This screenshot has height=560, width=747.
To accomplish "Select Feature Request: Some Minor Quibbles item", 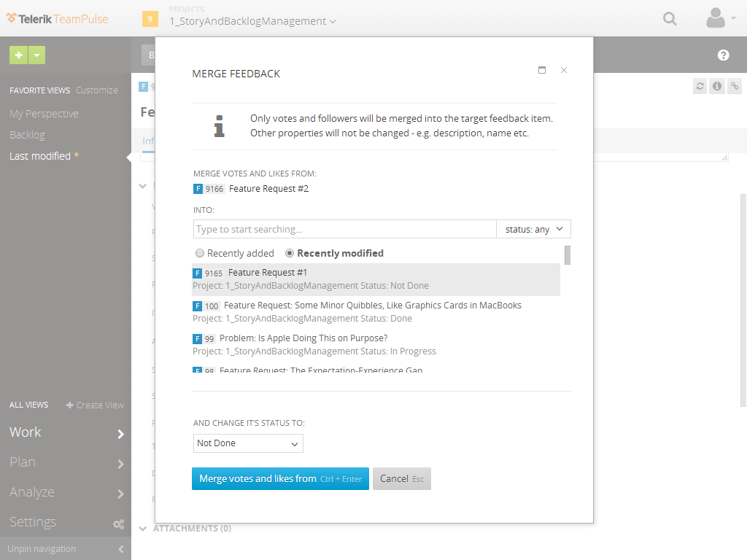I will tap(376, 312).
